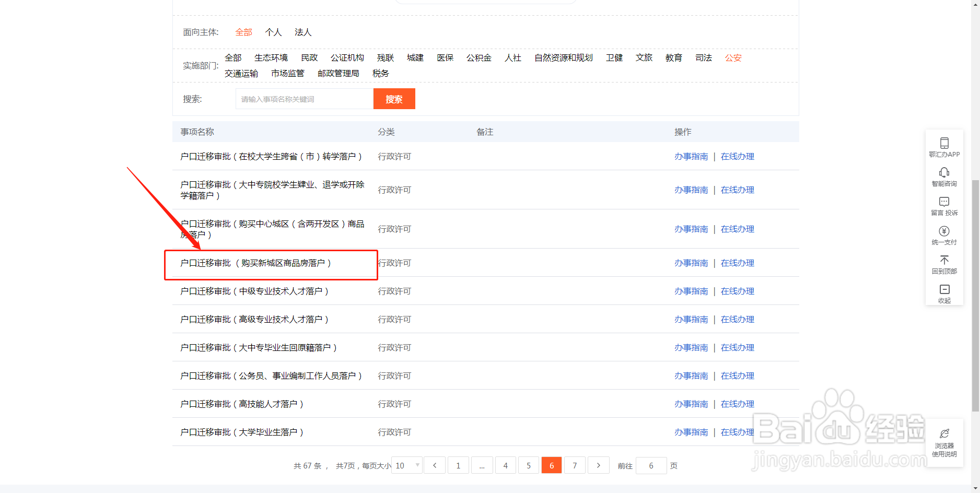Click the 统一支付 payment icon
This screenshot has height=493, width=980.
(x=944, y=235)
